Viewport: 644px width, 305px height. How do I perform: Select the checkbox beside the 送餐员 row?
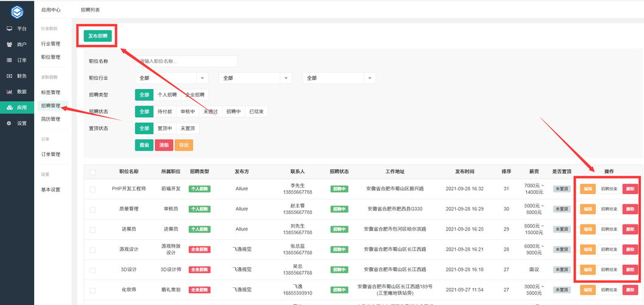pos(93,229)
